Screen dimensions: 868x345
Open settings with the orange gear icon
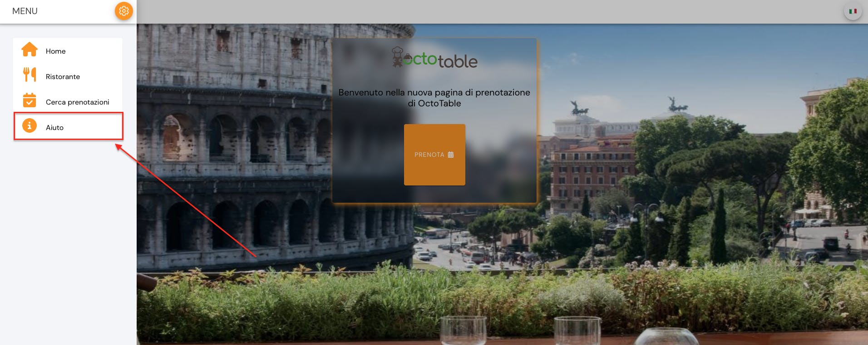pos(123,11)
